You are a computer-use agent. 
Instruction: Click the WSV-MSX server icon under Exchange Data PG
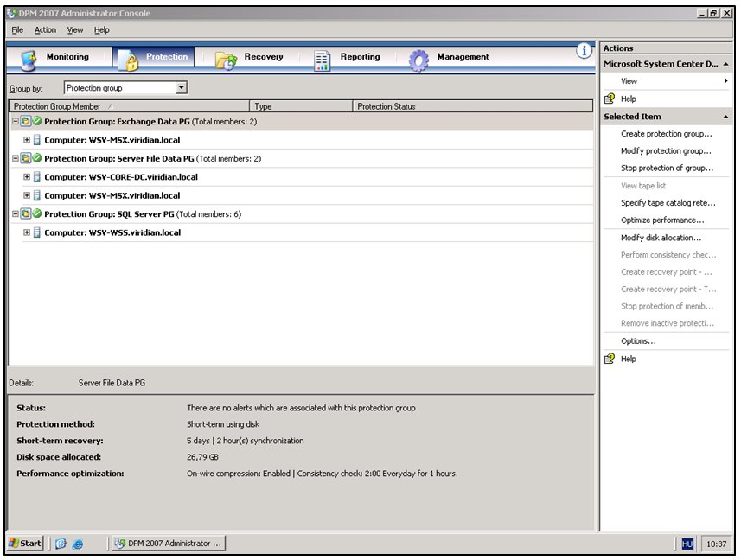coord(37,140)
